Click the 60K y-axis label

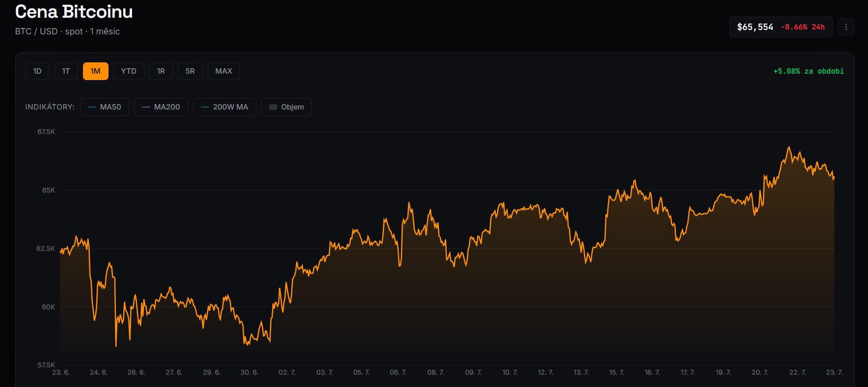49,307
